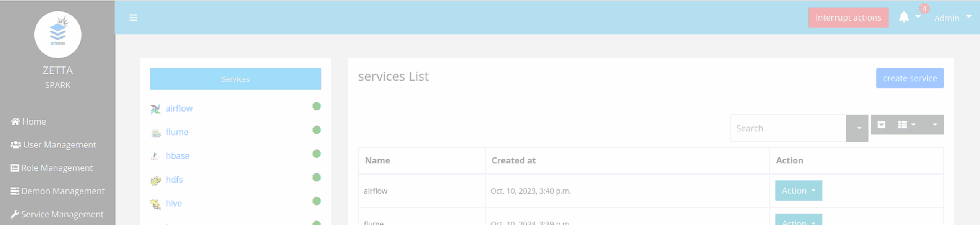Open the flume service link
The height and width of the screenshot is (225, 980).
pos(177,132)
